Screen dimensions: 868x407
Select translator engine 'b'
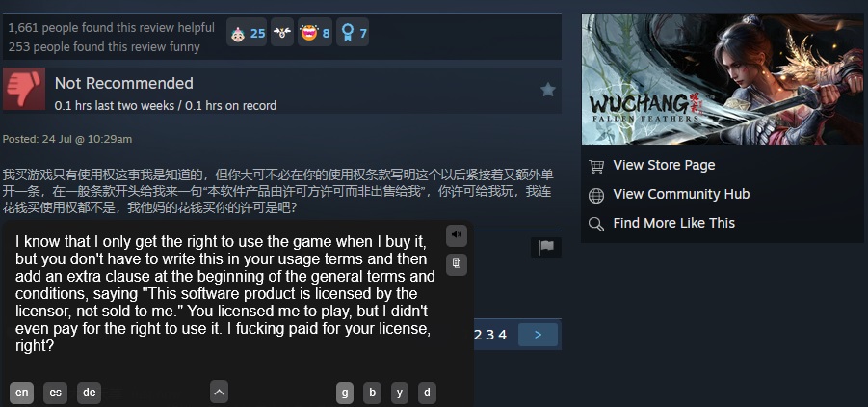(x=372, y=393)
